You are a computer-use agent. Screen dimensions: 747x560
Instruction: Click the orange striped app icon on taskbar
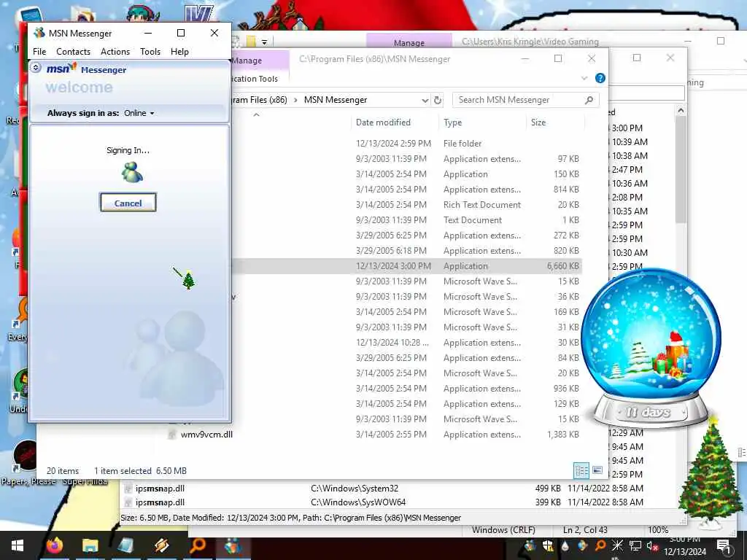coord(161,545)
